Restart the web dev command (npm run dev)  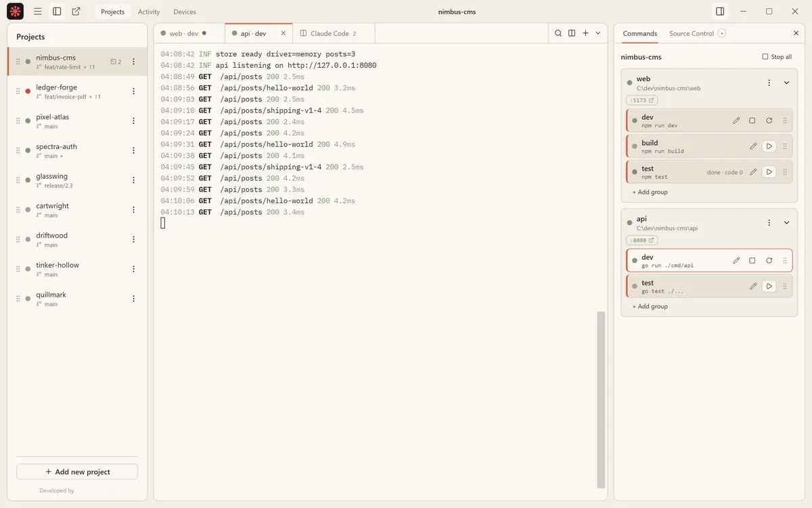tap(769, 121)
